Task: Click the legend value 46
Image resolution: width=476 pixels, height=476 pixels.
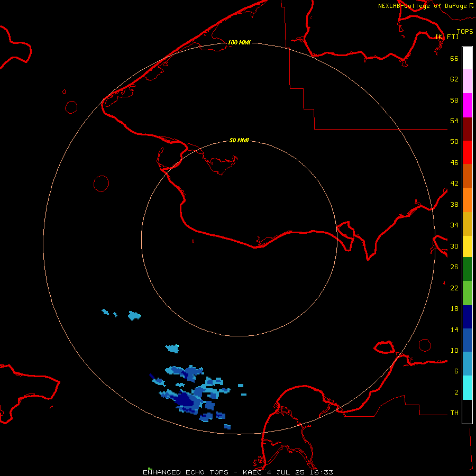Action: [x=454, y=163]
